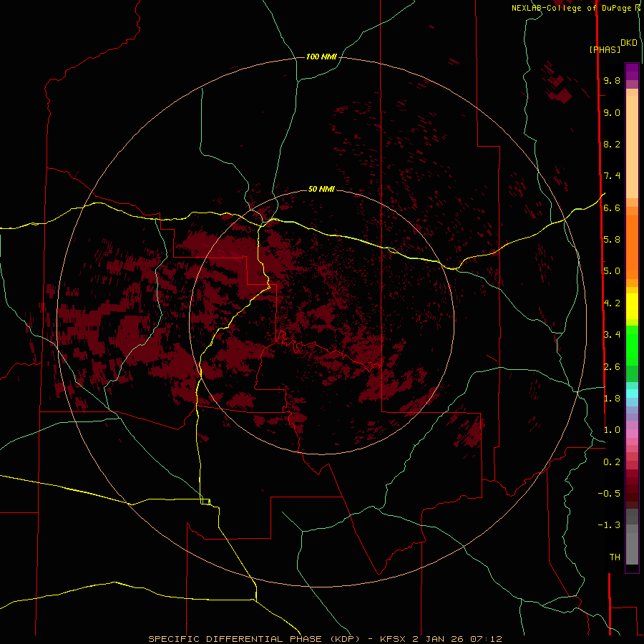Click the TH legend label

(615, 557)
